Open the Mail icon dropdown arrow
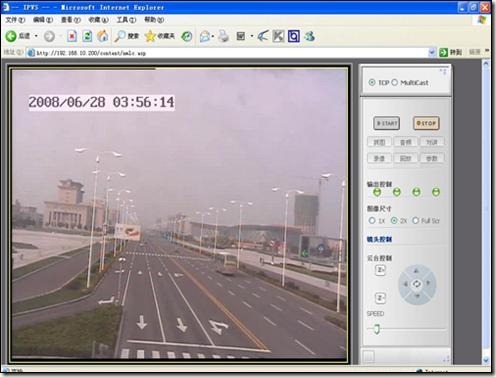 (212, 36)
